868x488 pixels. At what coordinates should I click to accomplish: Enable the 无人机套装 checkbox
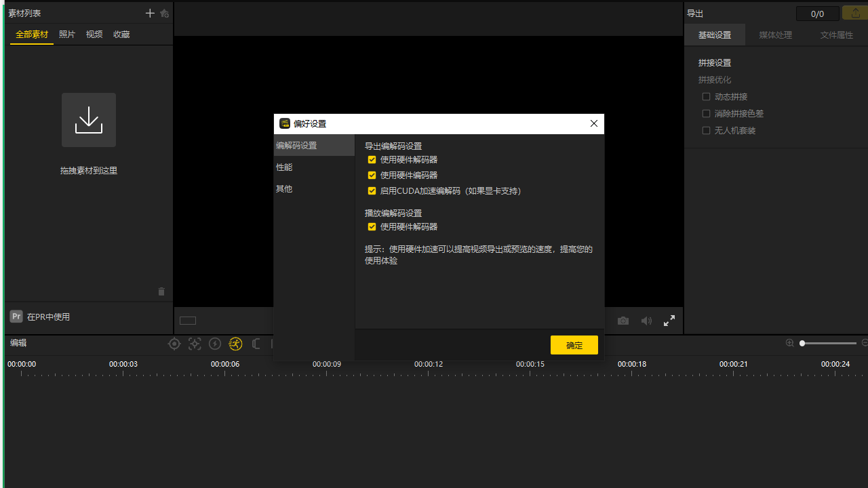coord(706,131)
